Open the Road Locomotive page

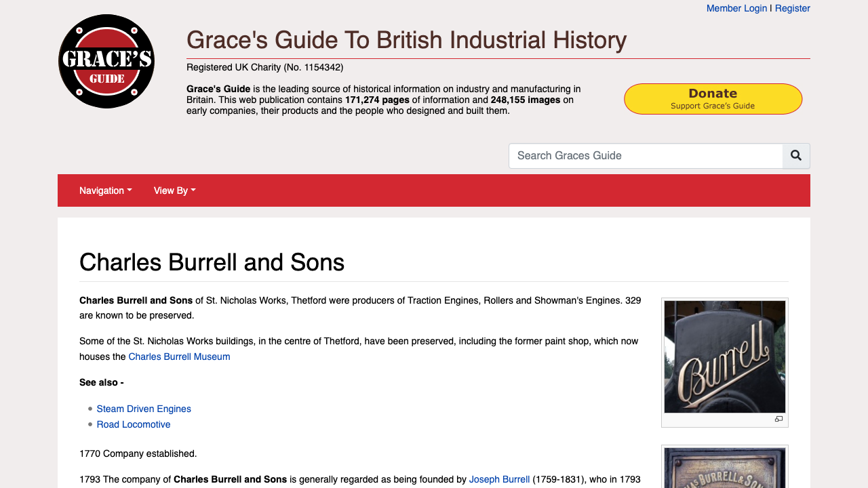[x=133, y=424]
